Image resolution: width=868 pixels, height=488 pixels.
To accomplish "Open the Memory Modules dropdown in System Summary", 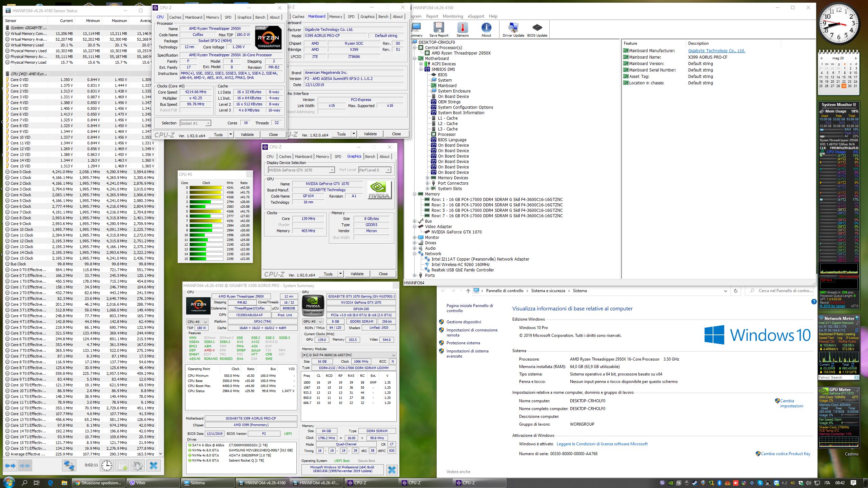I will coord(349,355).
